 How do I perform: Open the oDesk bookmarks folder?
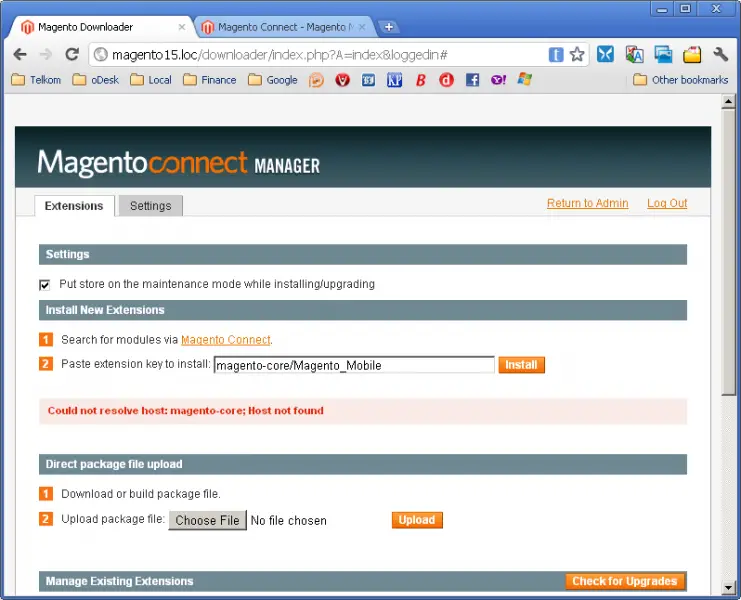click(x=95, y=80)
